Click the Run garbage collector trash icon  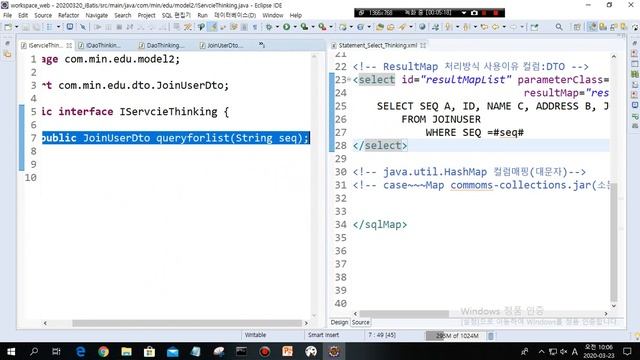point(491,336)
